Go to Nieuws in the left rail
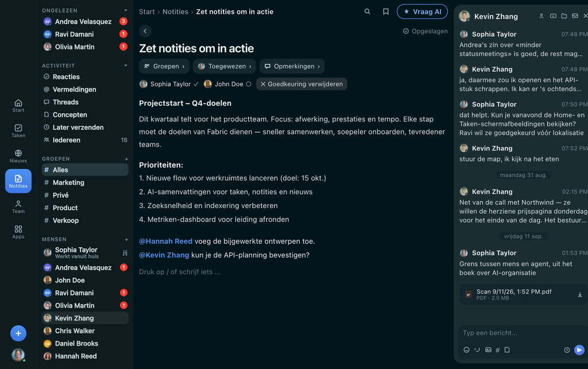The image size is (588, 369). tap(18, 156)
